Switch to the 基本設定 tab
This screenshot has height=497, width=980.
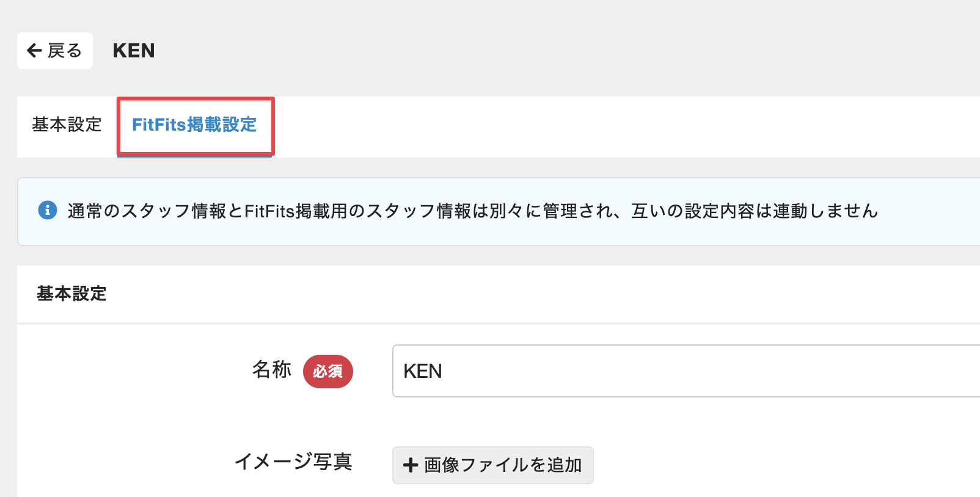click(67, 125)
